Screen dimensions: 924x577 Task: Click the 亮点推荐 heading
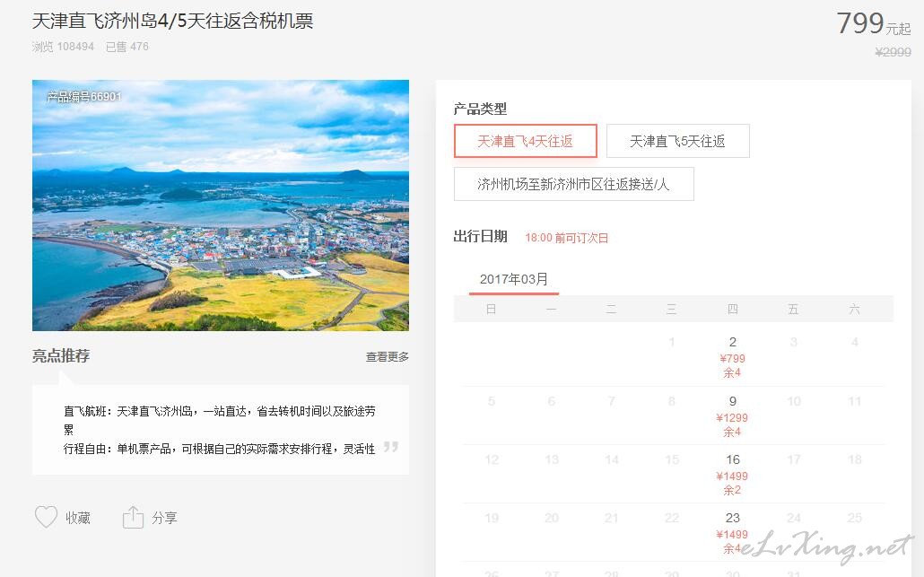[61, 356]
